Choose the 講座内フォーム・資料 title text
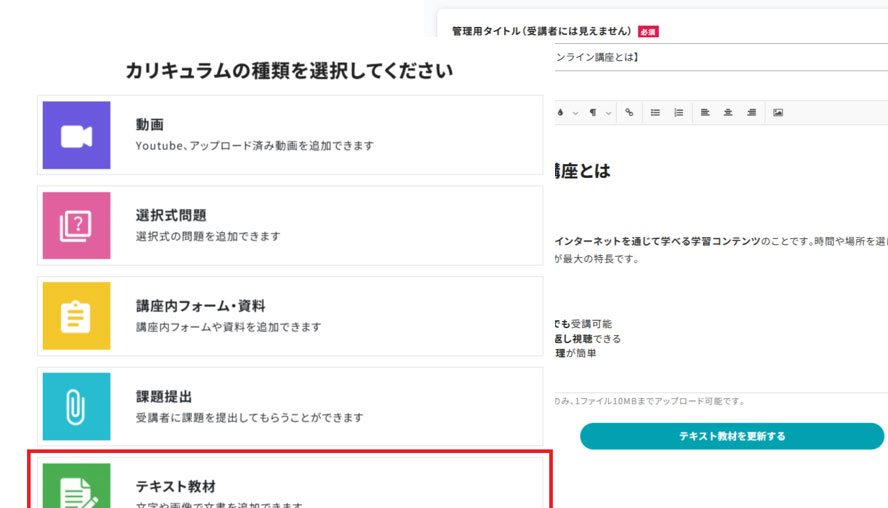Viewport: 888px width, 508px height. [x=200, y=306]
